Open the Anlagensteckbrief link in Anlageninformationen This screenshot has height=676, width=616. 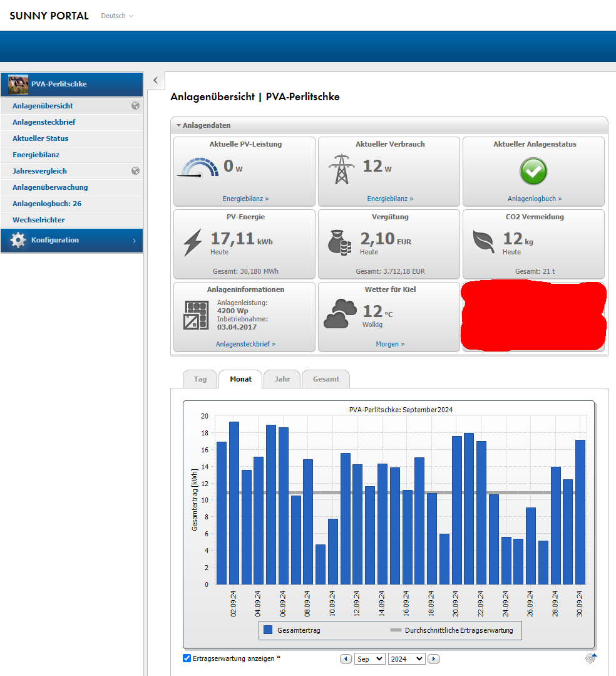tap(245, 344)
